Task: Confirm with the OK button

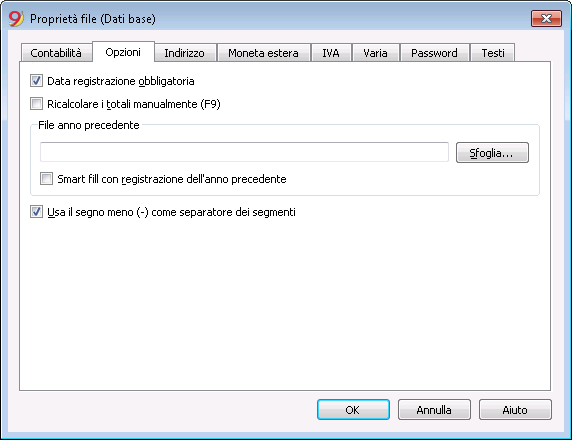Action: [353, 410]
